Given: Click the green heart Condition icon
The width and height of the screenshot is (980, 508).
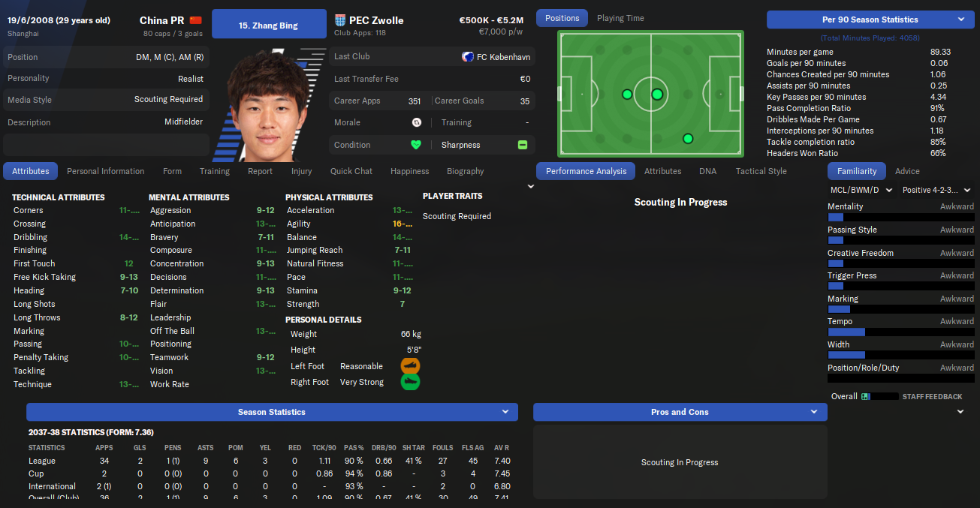Looking at the screenshot, I should click(416, 145).
